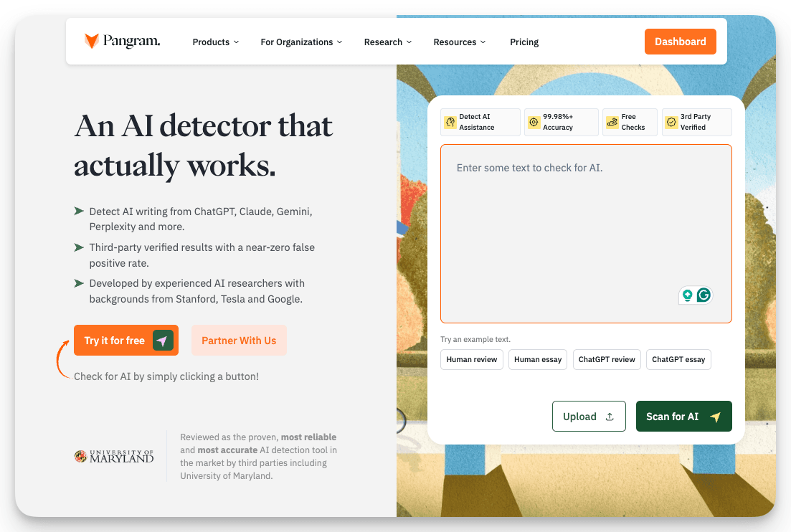
Task: Click the Pangram fox logo
Action: coord(90,41)
